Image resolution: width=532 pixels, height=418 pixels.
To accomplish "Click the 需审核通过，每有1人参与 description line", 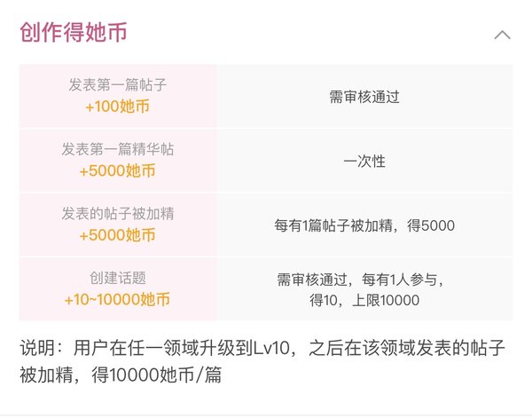I will (360, 280).
